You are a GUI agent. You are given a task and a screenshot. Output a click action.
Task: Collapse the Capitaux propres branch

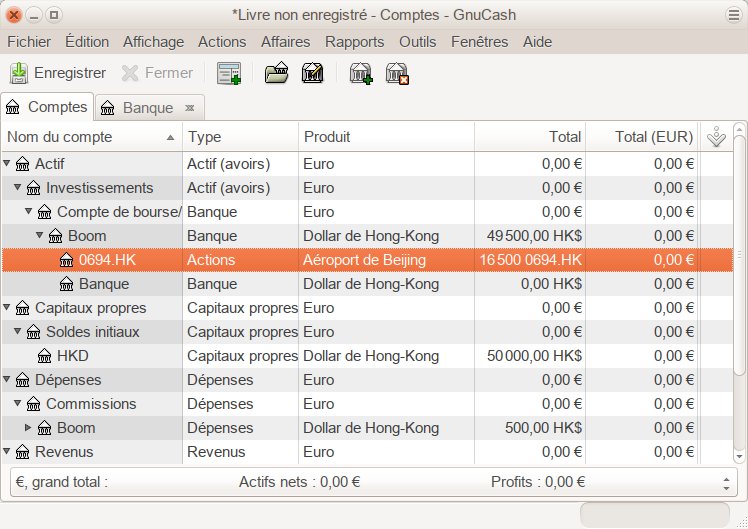point(8,308)
